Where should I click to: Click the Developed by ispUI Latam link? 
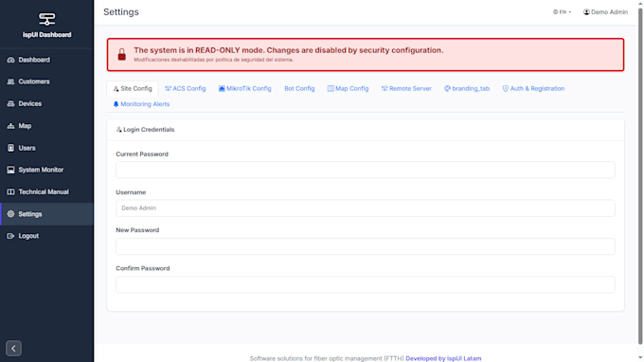(443, 358)
